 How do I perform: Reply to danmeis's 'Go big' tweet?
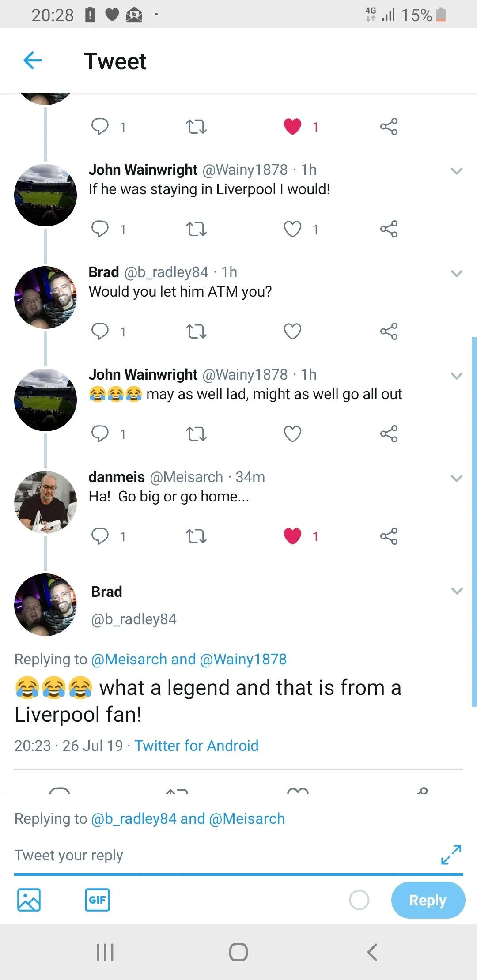pyautogui.click(x=101, y=535)
